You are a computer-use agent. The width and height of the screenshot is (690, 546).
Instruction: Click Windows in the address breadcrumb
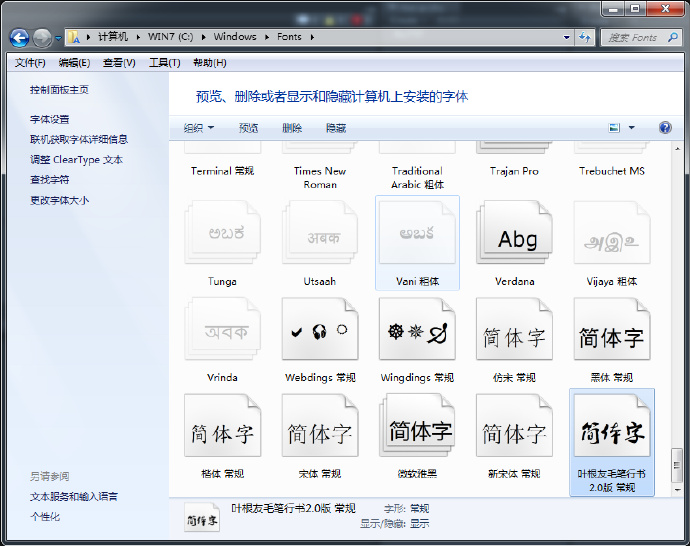click(235, 37)
